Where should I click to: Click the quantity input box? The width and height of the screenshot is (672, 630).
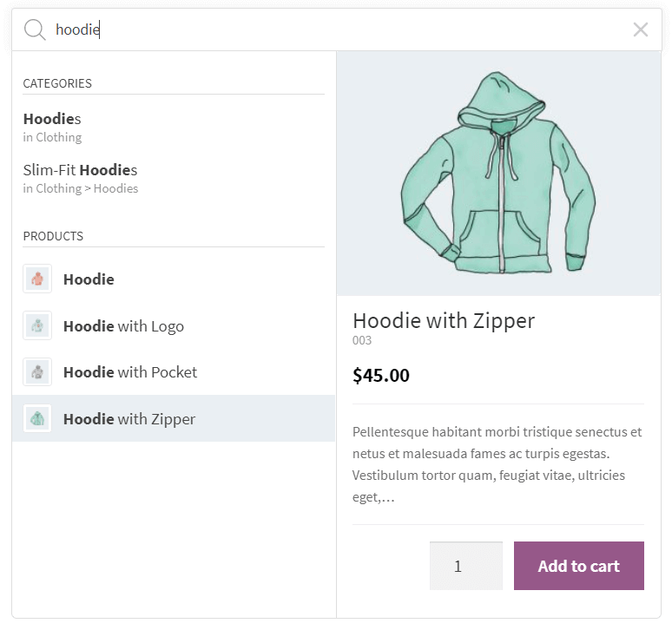click(465, 566)
